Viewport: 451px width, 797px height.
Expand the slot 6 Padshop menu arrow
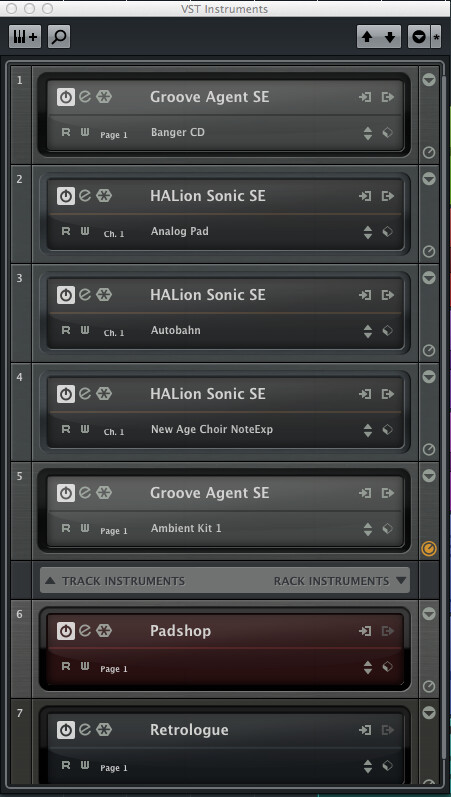(429, 614)
